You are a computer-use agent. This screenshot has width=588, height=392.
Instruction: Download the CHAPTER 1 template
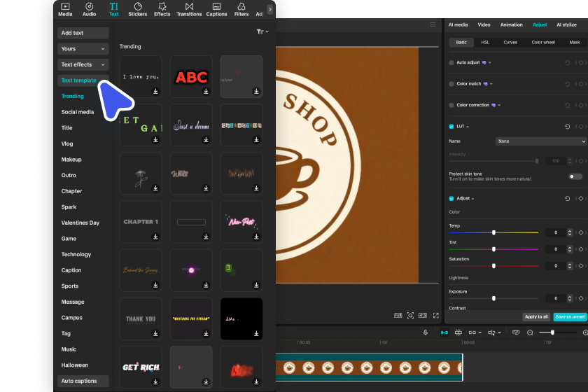point(155,237)
